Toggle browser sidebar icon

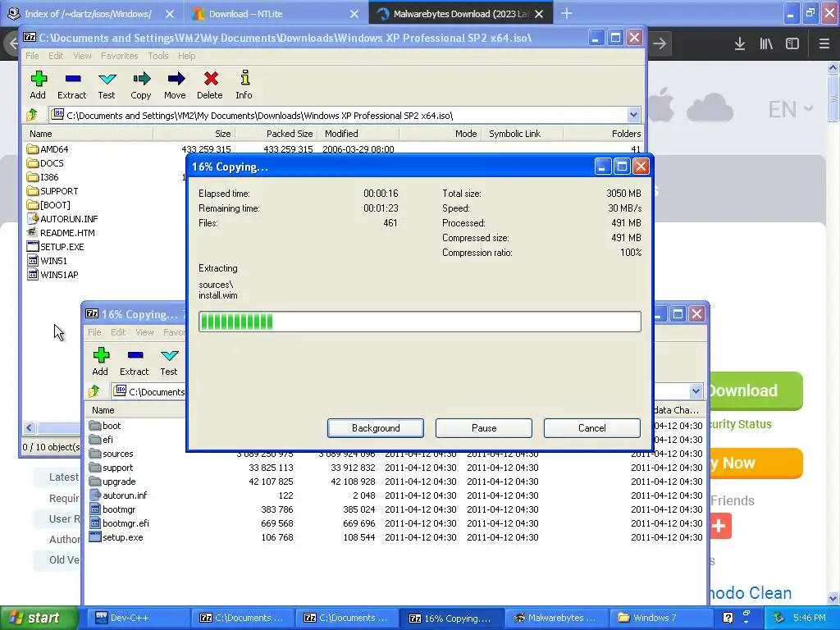click(x=792, y=43)
